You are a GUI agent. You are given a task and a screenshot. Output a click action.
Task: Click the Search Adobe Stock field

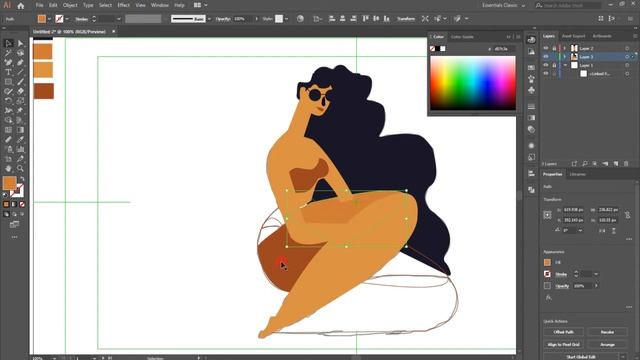click(x=568, y=5)
